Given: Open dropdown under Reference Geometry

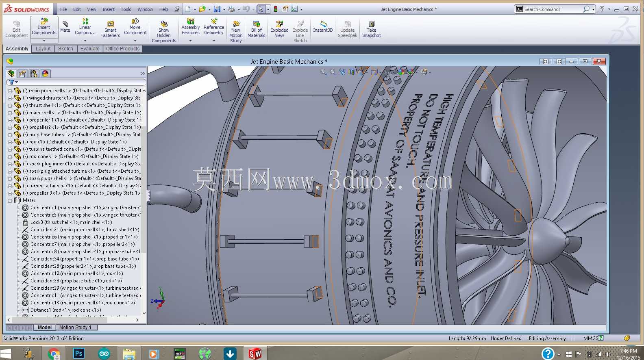Looking at the screenshot, I should [x=214, y=41].
